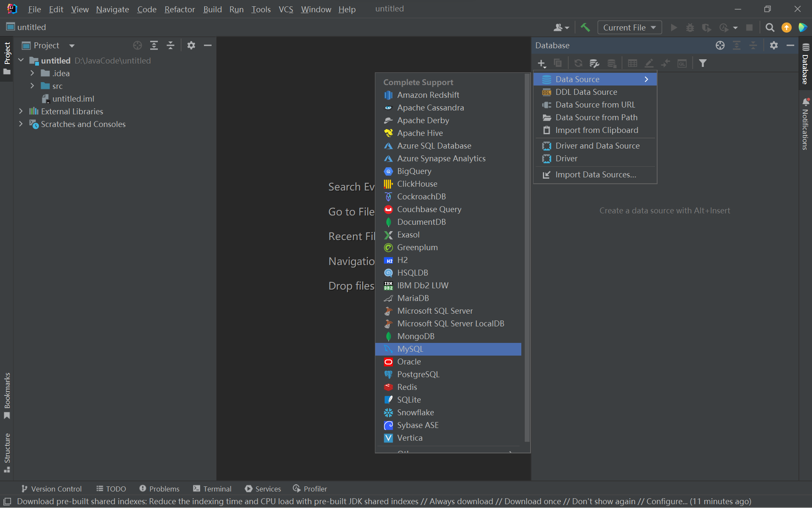Click Don't show again in the notification bar
This screenshot has width=812, height=508.
(x=602, y=501)
